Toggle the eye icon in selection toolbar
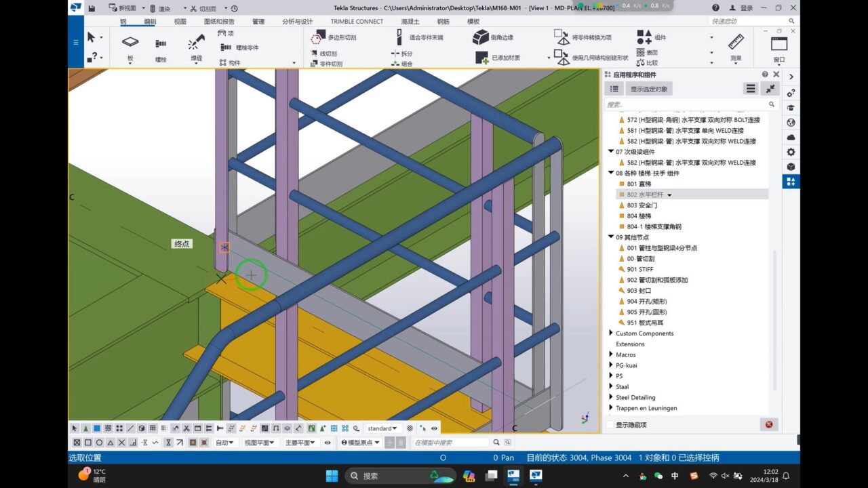Image resolution: width=868 pixels, height=488 pixels. pyautogui.click(x=434, y=428)
